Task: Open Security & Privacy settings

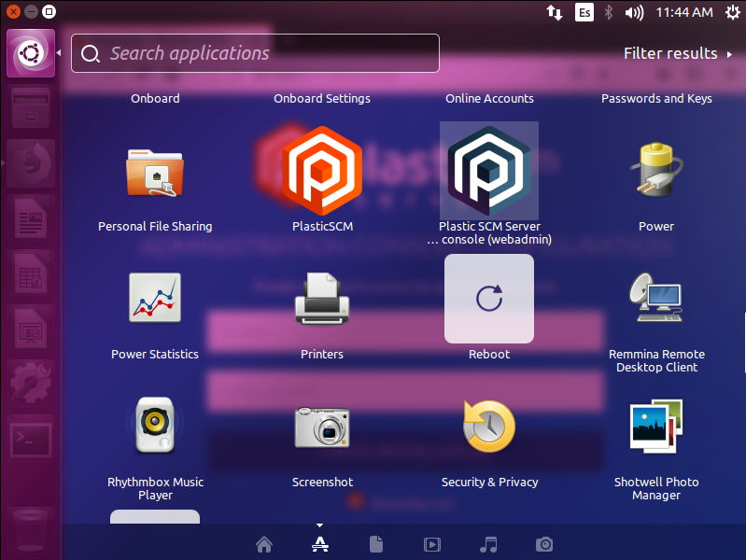Action: (489, 426)
